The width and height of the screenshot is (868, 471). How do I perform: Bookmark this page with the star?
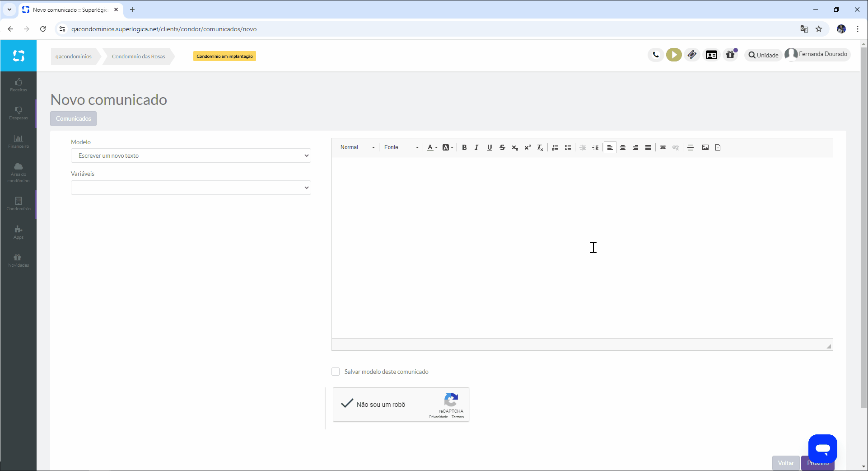point(819,29)
